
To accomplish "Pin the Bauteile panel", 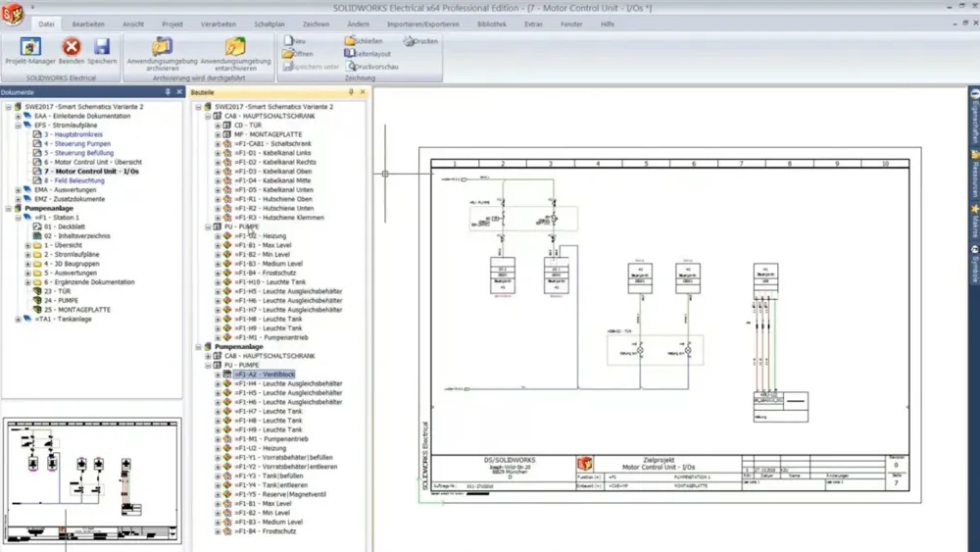I will click(351, 92).
